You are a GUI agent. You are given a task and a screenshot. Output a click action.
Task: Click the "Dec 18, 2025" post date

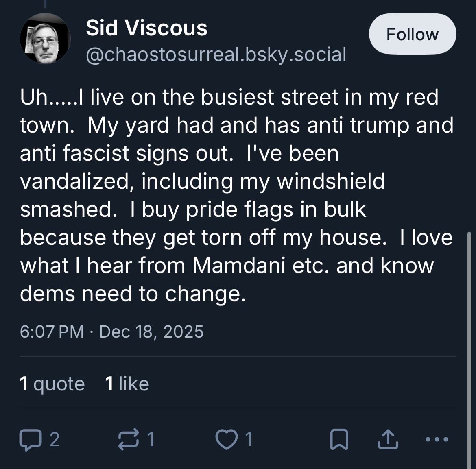[x=151, y=332]
